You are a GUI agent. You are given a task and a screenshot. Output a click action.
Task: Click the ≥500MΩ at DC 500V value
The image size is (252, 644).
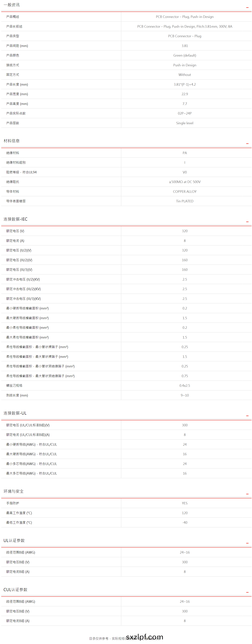[185, 182]
